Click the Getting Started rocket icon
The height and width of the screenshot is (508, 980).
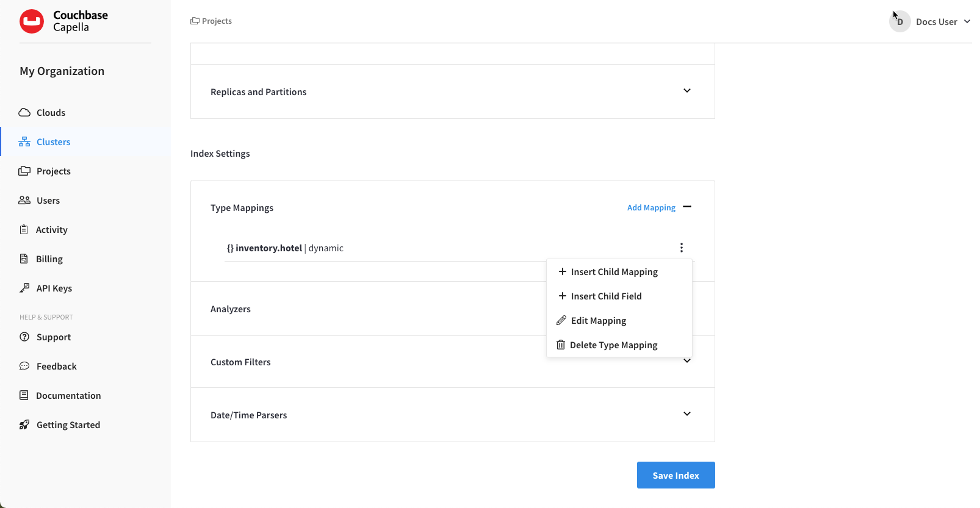[x=24, y=425]
